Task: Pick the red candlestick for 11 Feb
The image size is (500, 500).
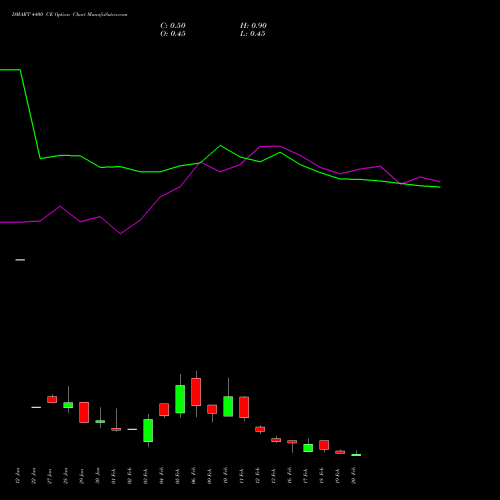Action: click(244, 407)
